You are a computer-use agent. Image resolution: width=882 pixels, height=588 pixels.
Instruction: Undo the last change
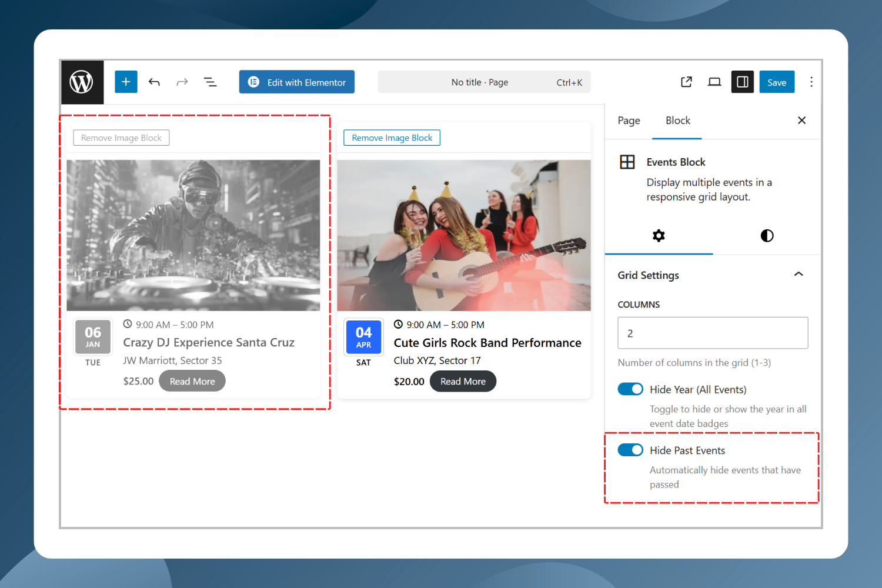click(154, 82)
